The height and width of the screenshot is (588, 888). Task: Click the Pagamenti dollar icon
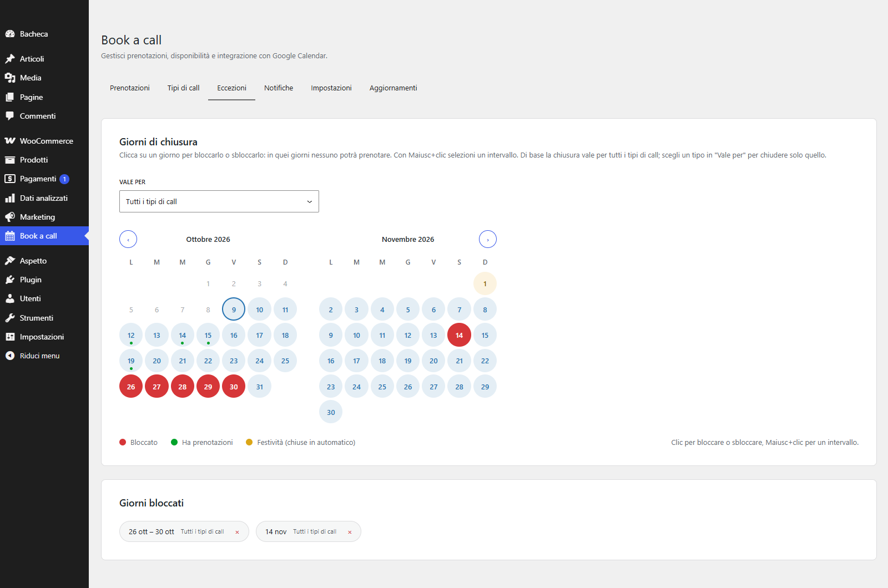10,179
